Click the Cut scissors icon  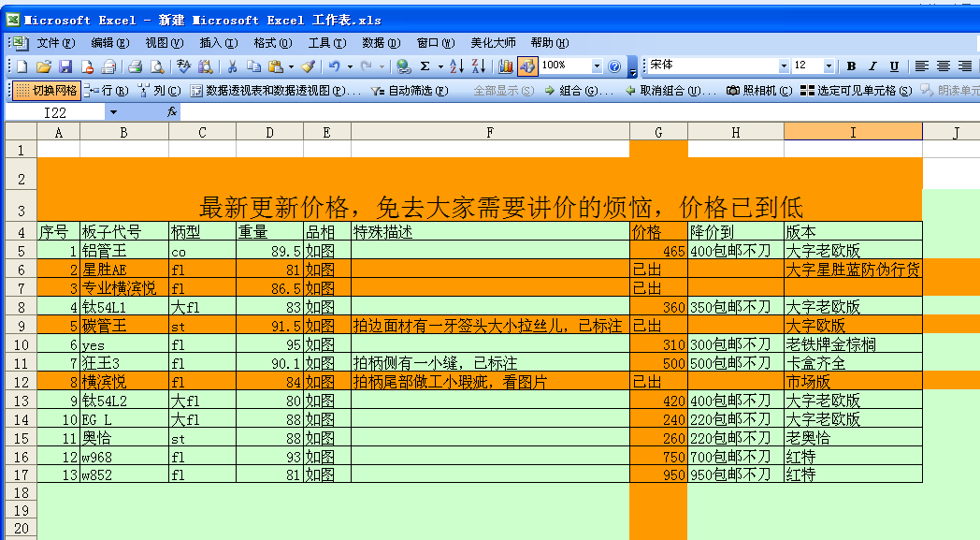(x=231, y=66)
